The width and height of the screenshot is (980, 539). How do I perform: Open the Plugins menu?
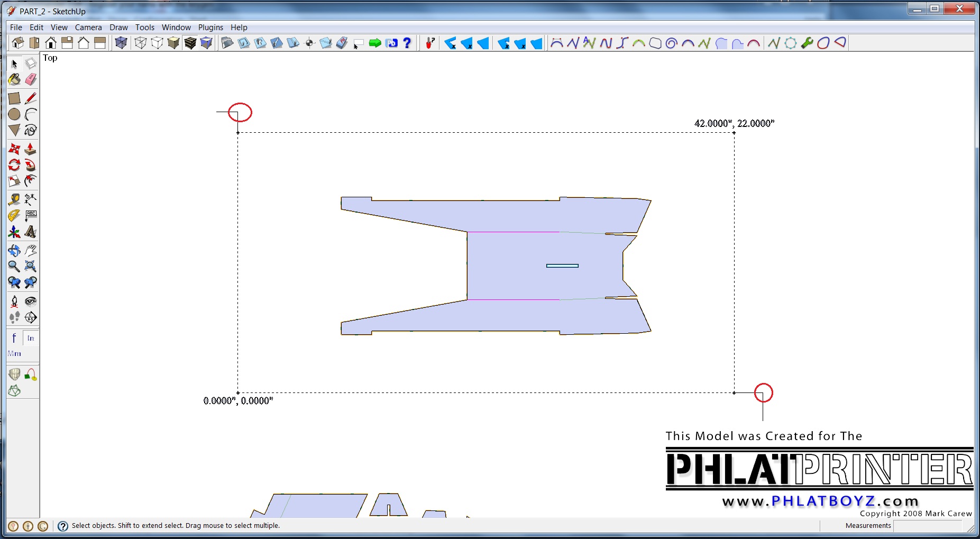pos(210,28)
